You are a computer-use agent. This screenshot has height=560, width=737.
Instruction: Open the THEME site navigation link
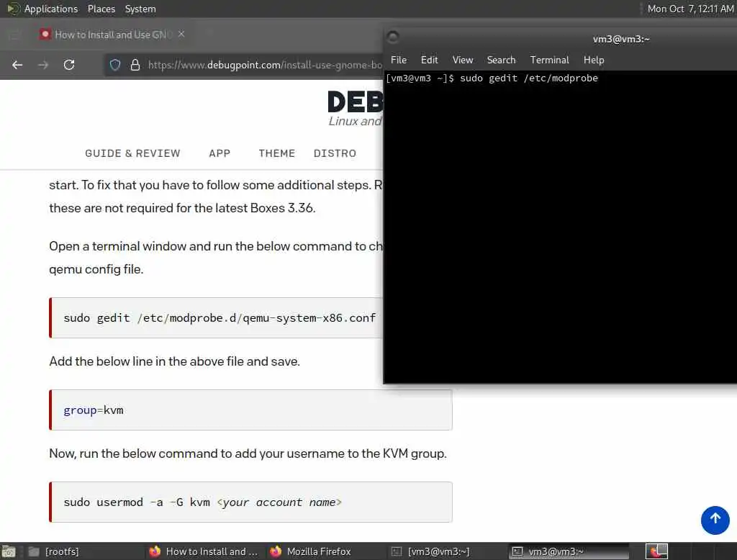pyautogui.click(x=277, y=153)
